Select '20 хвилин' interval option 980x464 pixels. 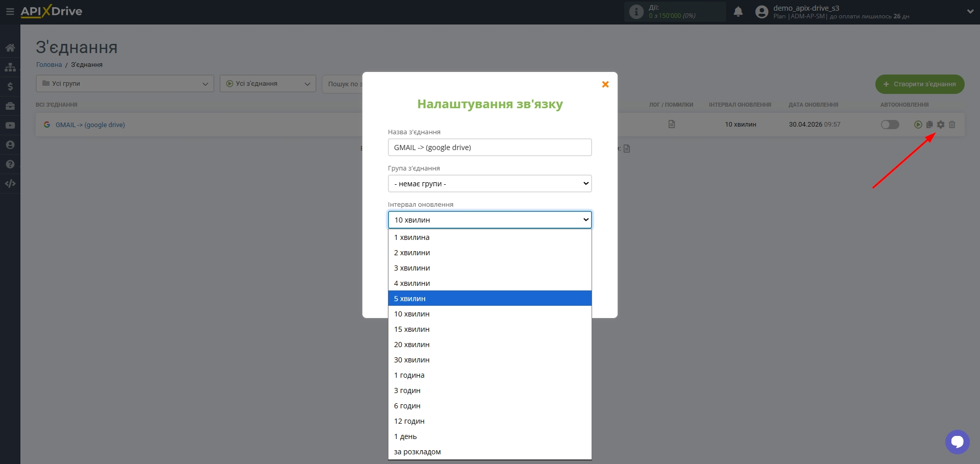point(489,345)
